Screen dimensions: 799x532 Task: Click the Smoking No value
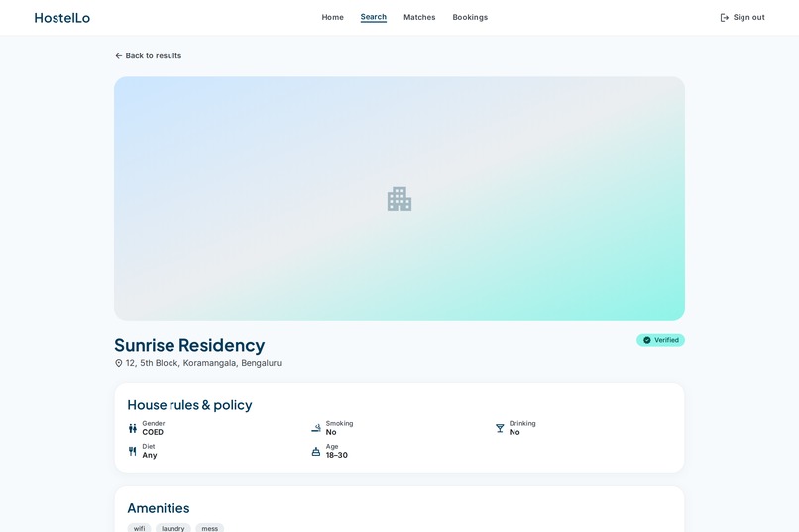point(331,432)
